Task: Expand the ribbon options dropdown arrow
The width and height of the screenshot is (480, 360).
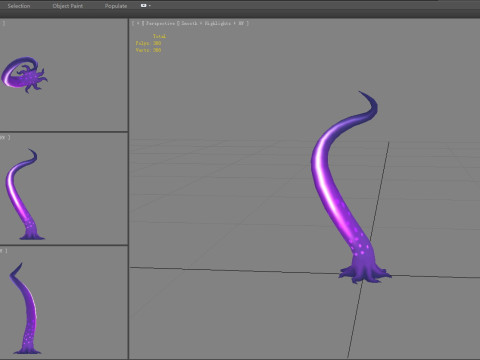Action: point(150,6)
